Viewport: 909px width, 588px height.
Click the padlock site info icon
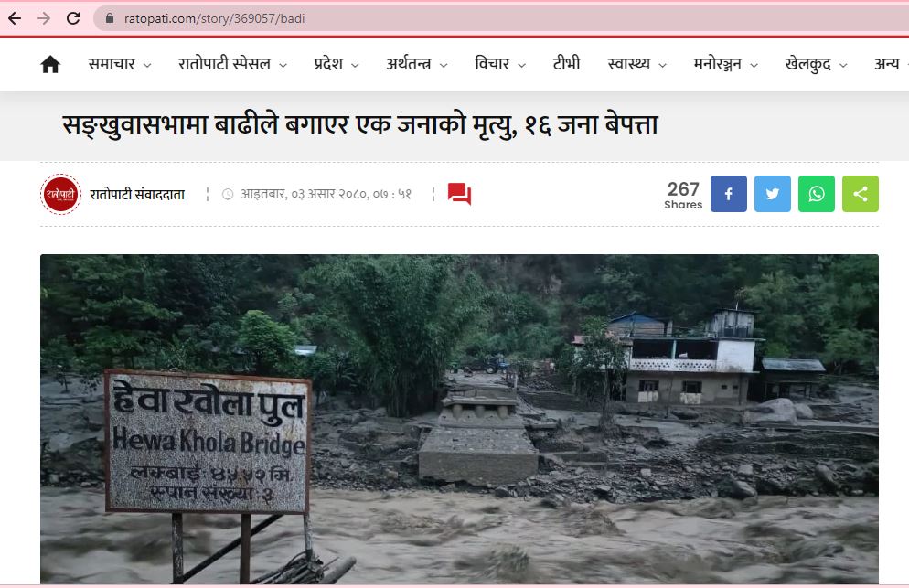[110, 18]
